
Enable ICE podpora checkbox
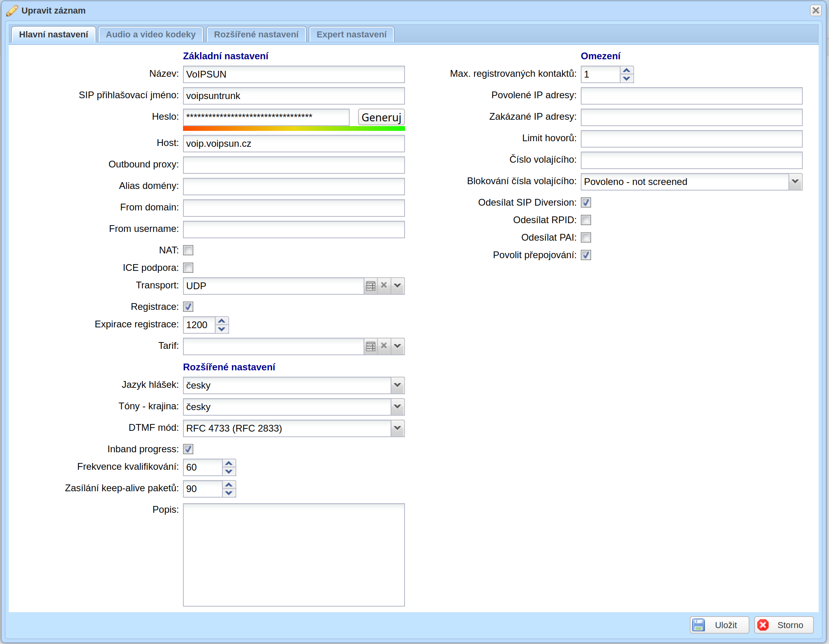pos(188,268)
